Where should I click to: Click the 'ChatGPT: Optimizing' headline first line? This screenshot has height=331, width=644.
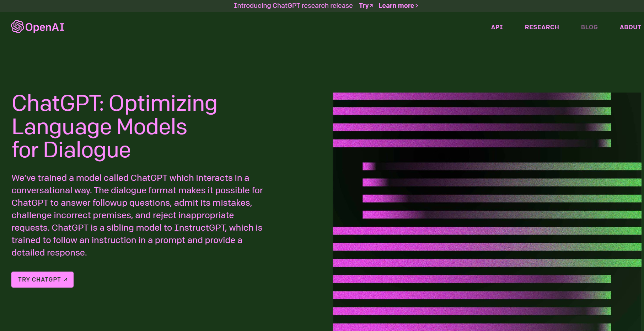pyautogui.click(x=114, y=104)
